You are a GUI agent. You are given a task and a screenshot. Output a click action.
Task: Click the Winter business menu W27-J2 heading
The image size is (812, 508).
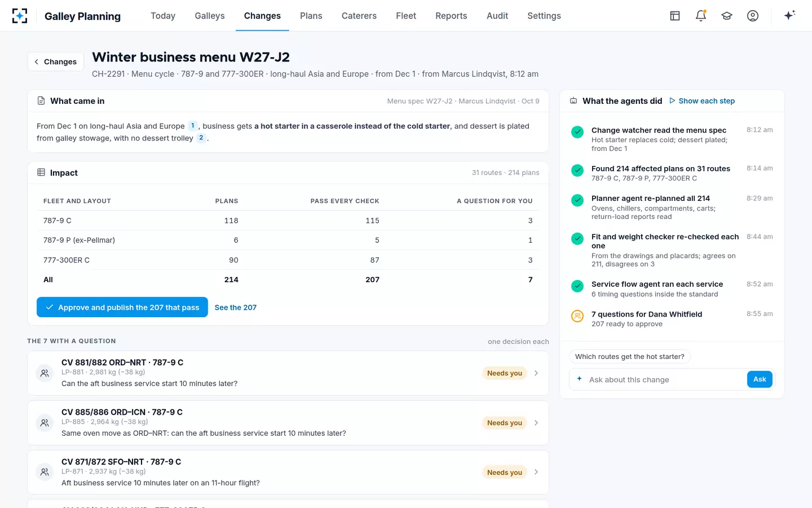[191, 57]
